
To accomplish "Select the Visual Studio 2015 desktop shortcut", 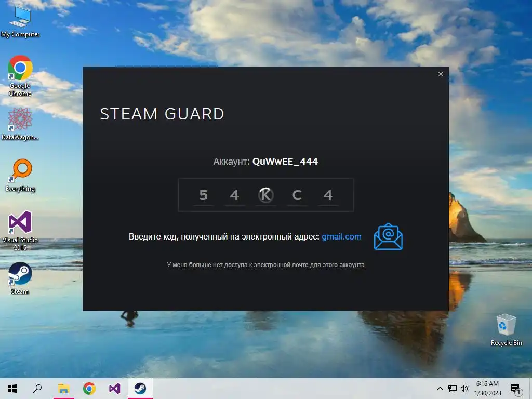I will coord(20,230).
